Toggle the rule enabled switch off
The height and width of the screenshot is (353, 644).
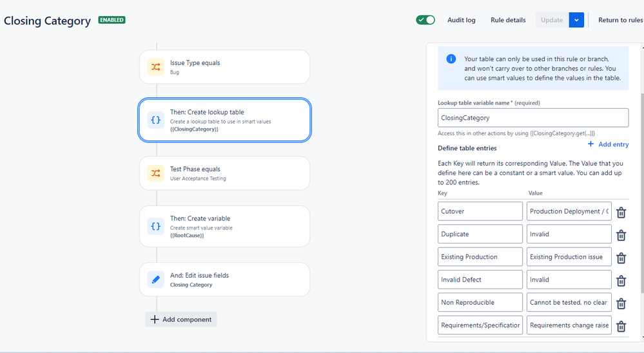click(x=425, y=20)
